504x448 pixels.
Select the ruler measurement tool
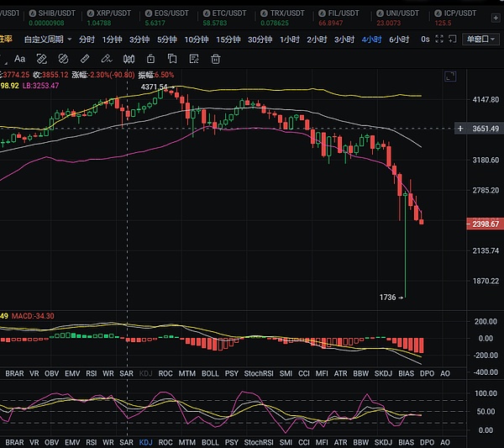tap(84, 59)
